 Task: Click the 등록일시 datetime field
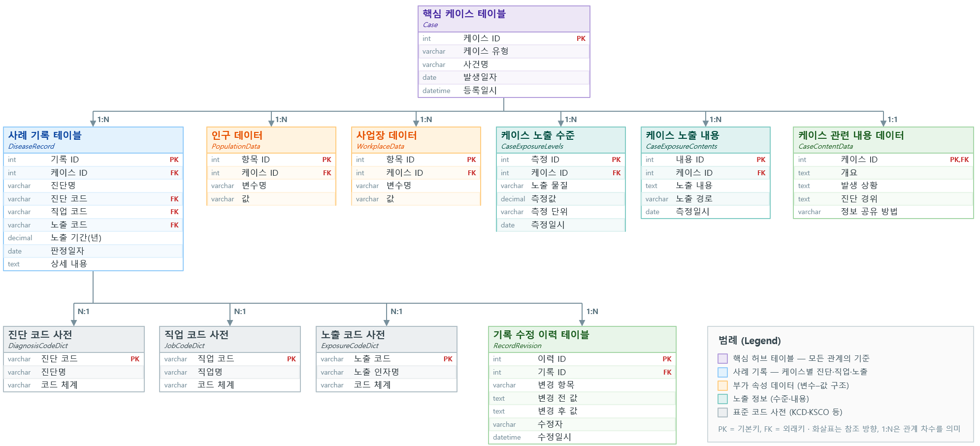click(504, 91)
